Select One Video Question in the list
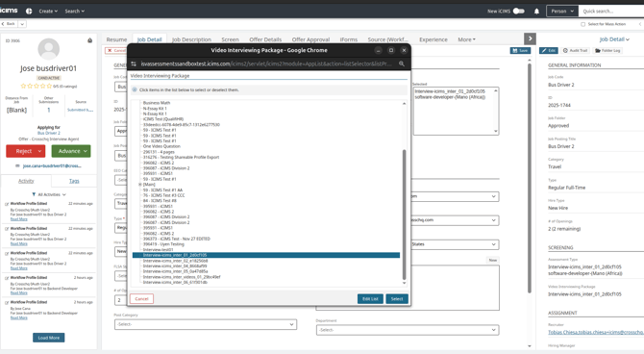The image size is (644, 354). click(161, 146)
